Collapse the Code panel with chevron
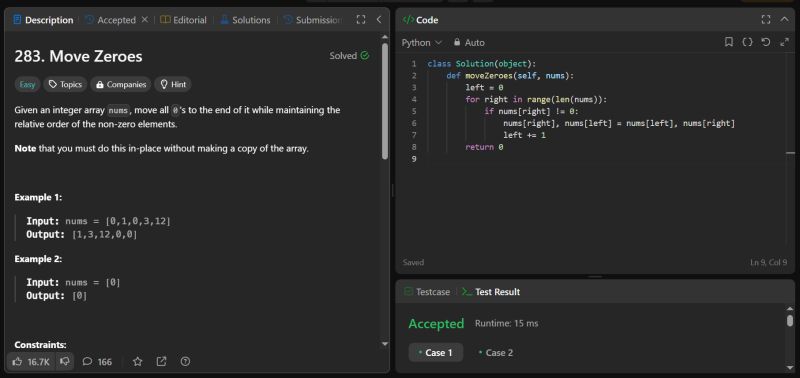Screen dimensions: 800x378 (x=785, y=20)
